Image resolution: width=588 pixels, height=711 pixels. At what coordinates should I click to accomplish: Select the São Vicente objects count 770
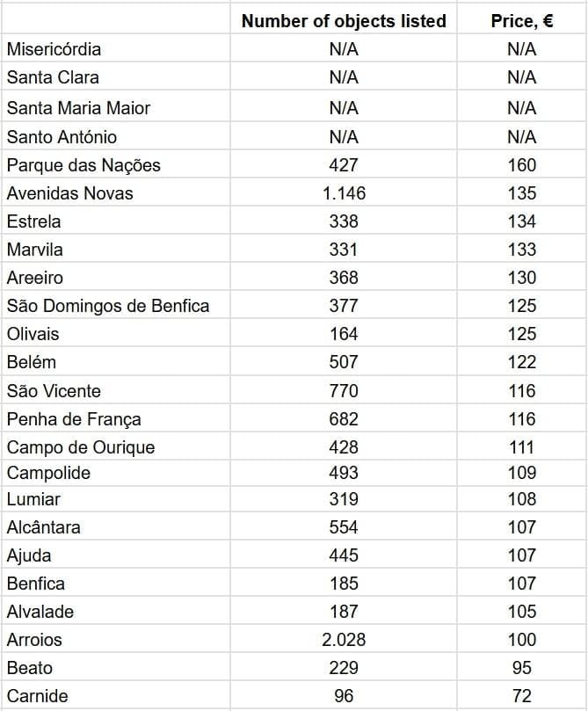point(344,391)
